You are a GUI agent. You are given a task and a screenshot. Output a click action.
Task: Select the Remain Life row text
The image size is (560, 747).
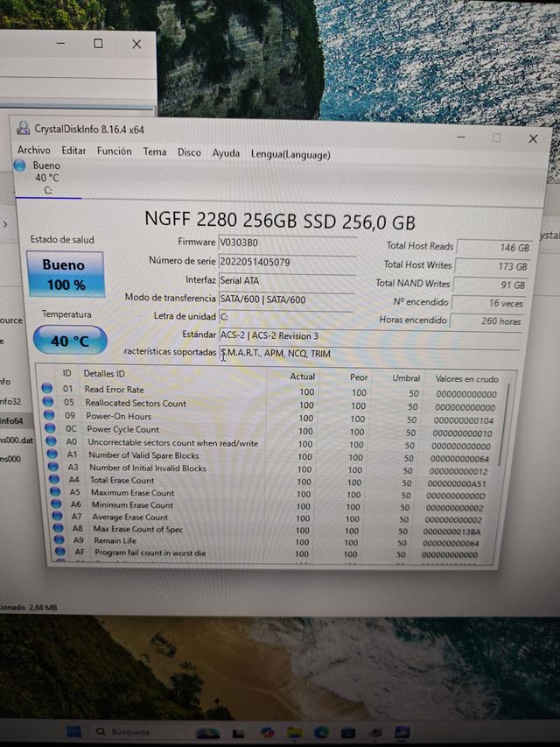click(x=115, y=540)
